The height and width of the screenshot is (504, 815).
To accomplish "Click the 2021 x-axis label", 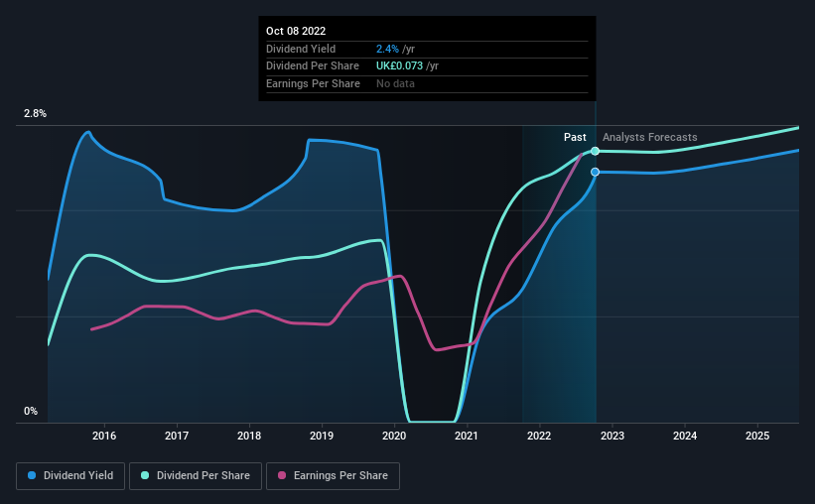I will [x=467, y=436].
